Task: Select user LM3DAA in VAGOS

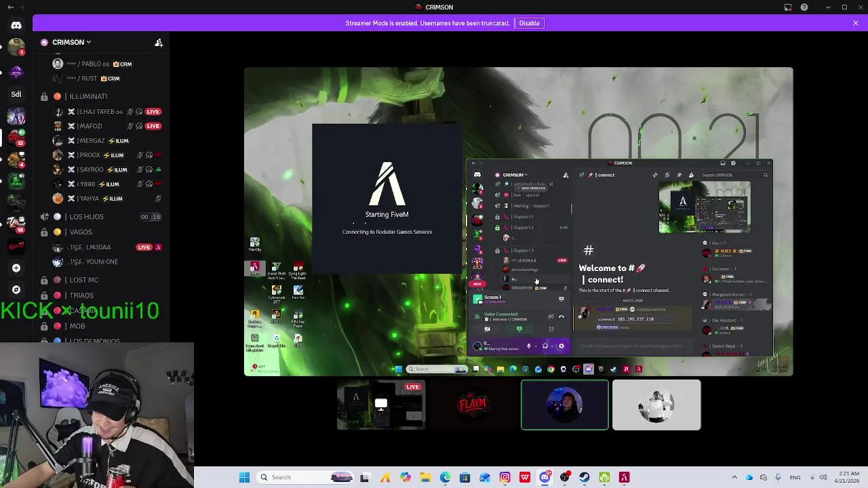Action: 108,247
